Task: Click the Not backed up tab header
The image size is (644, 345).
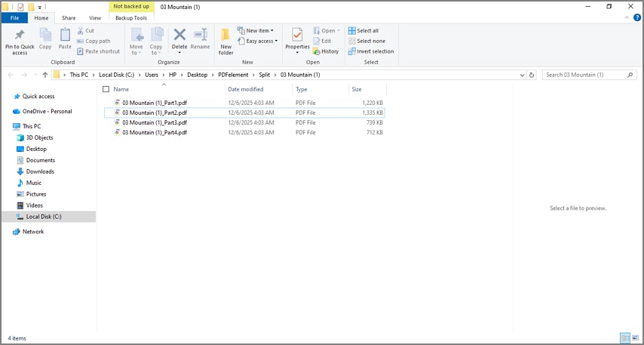Action: click(x=131, y=7)
